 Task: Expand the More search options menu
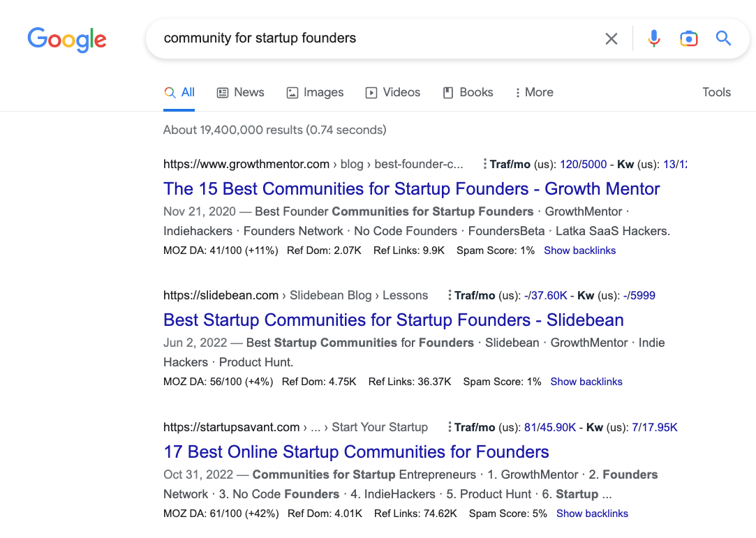click(x=534, y=92)
